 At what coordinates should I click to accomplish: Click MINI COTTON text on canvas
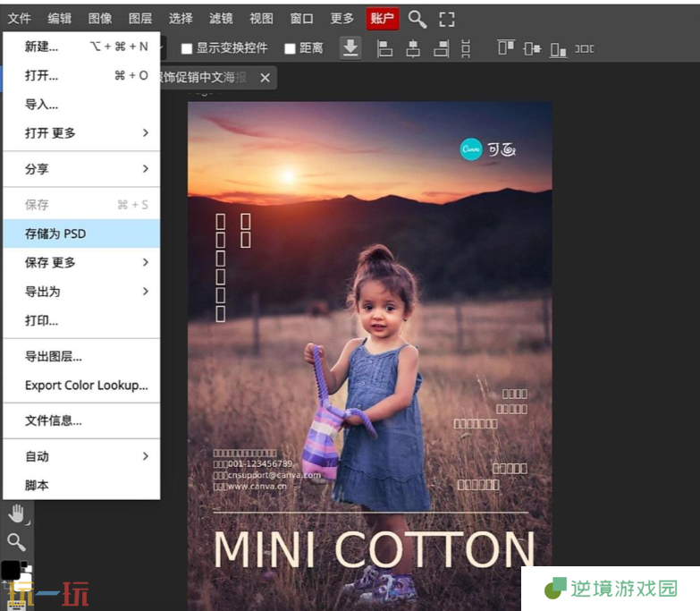[374, 550]
